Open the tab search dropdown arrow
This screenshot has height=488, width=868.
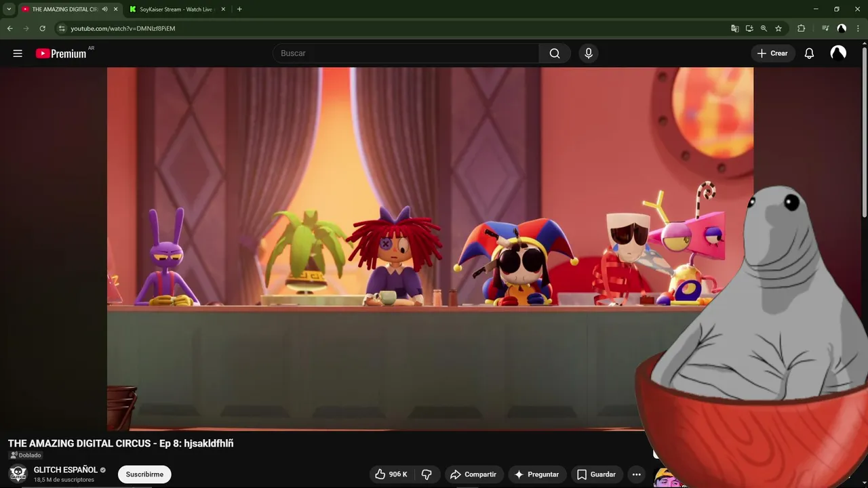pyautogui.click(x=9, y=9)
